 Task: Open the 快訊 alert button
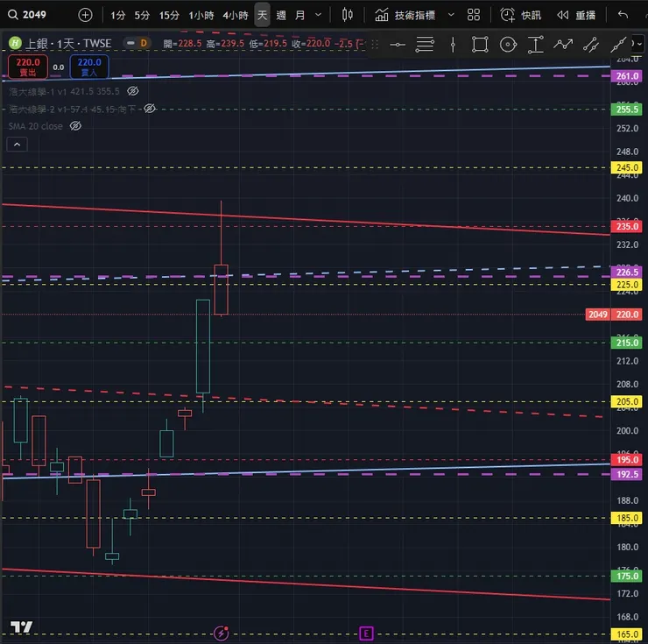(x=520, y=15)
